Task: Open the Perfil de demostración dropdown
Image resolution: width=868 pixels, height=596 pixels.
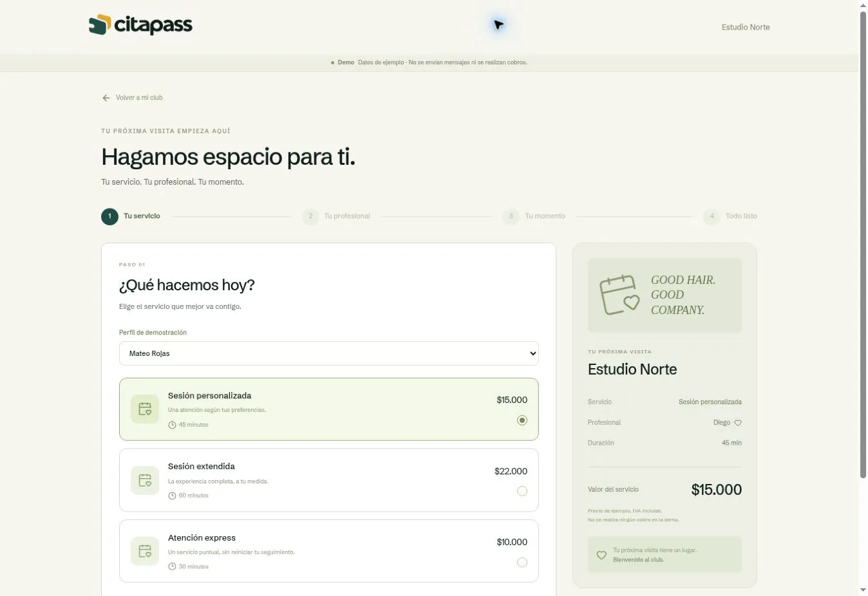Action: click(329, 353)
